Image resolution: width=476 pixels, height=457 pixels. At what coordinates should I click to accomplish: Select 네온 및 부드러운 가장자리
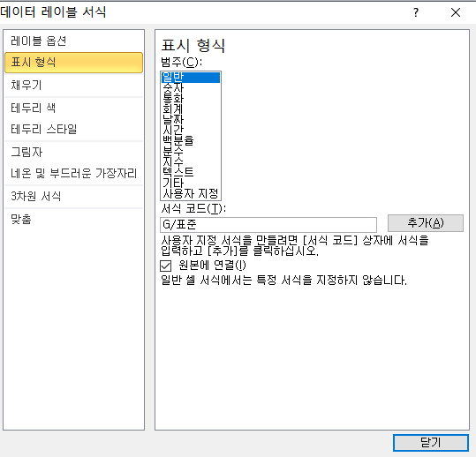pos(74,174)
